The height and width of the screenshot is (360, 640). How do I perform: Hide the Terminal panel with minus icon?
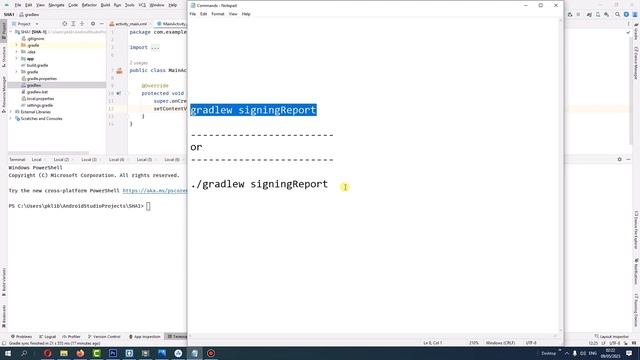coord(628,159)
